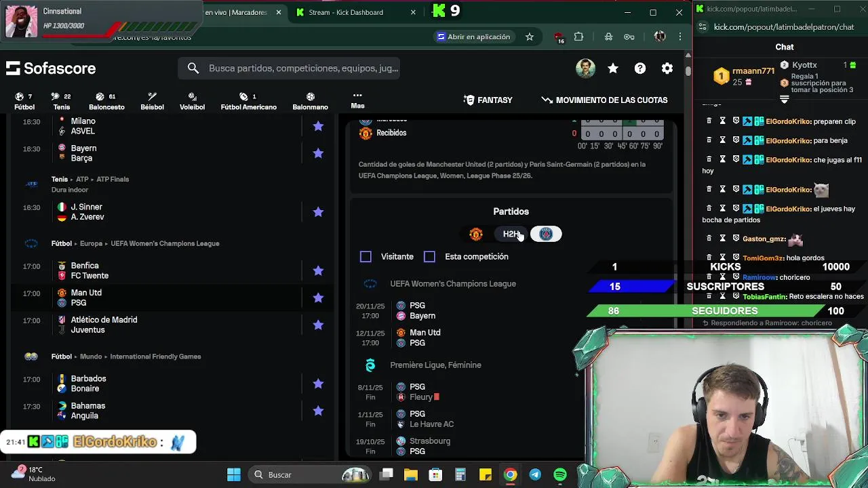The image size is (868, 488).
Task: Bookmark this page with the star icon
Action: tap(529, 37)
